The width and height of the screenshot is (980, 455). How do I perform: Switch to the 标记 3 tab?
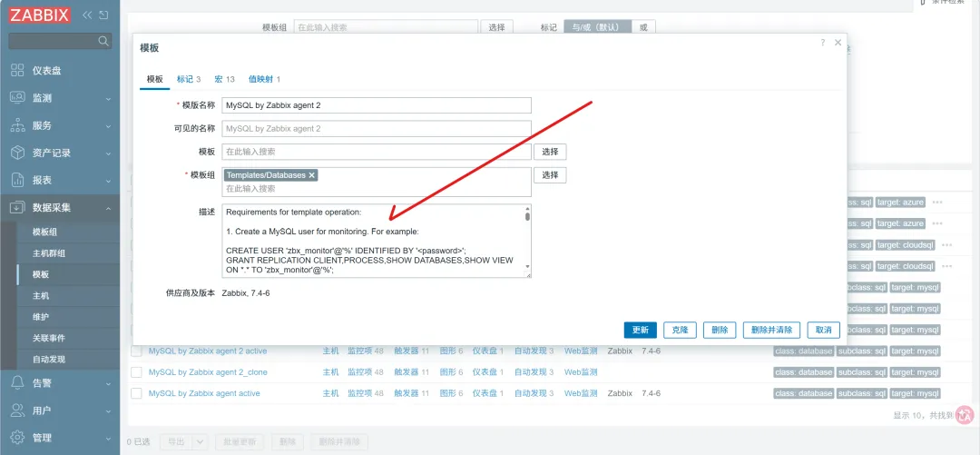point(189,79)
